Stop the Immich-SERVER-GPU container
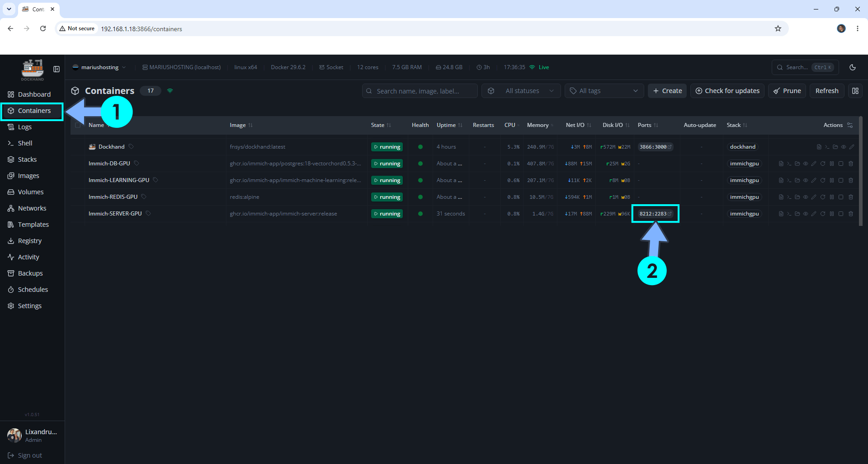868x464 pixels. pyautogui.click(x=841, y=214)
